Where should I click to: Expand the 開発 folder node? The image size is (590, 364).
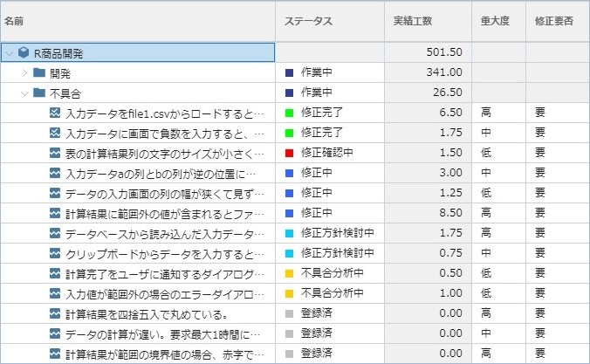pos(24,72)
